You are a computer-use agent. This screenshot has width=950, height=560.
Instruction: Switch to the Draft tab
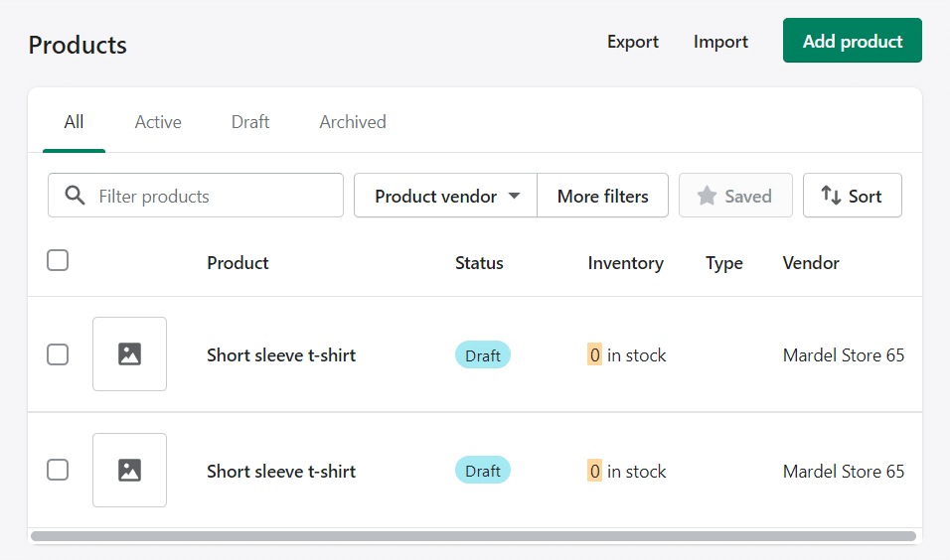pyautogui.click(x=250, y=122)
